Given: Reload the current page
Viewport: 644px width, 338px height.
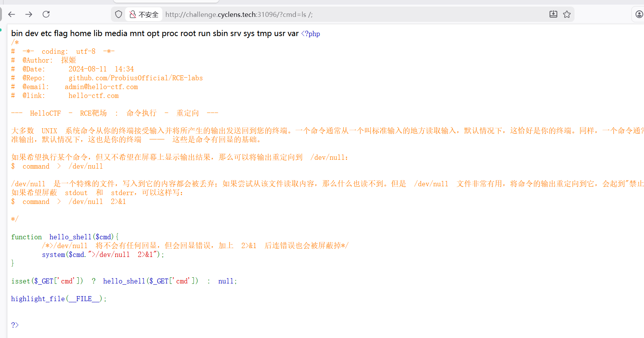Looking at the screenshot, I should point(46,14).
